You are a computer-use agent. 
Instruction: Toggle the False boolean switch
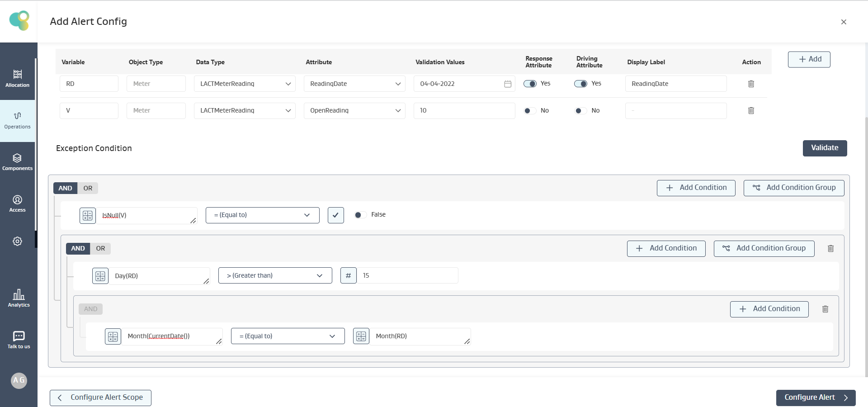point(360,215)
